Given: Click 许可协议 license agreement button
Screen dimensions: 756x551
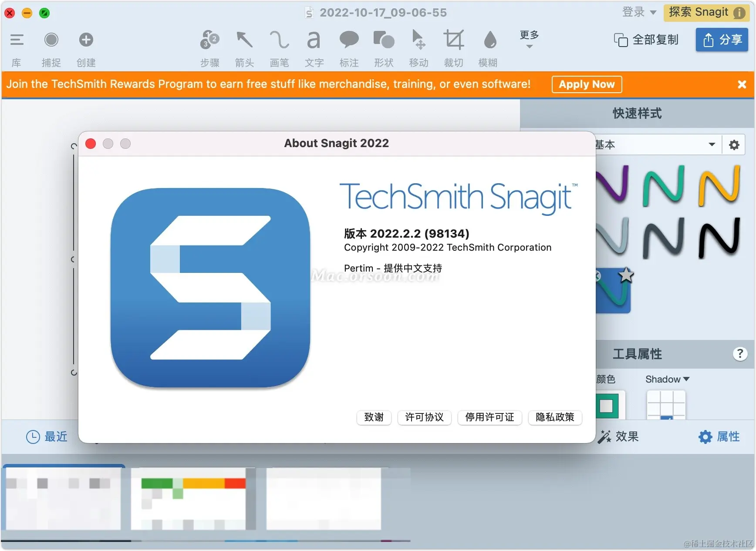Looking at the screenshot, I should point(424,417).
